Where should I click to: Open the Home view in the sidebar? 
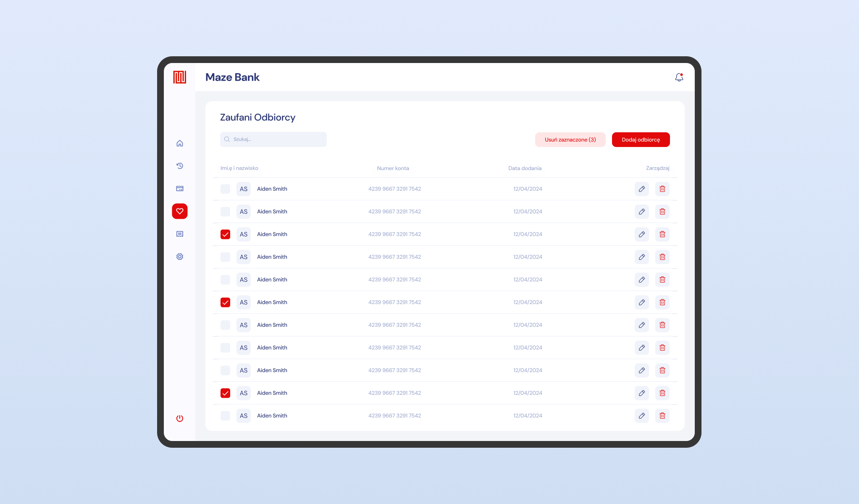pyautogui.click(x=180, y=143)
